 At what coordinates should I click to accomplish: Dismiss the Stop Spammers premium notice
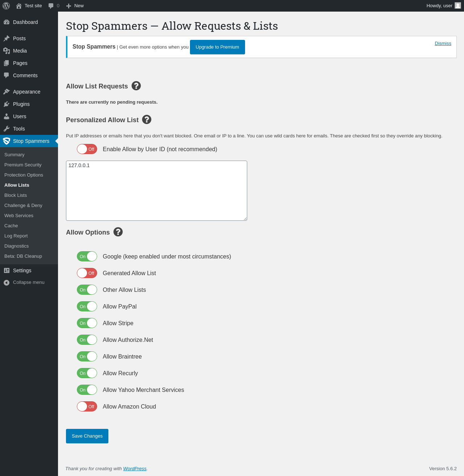coord(443,43)
